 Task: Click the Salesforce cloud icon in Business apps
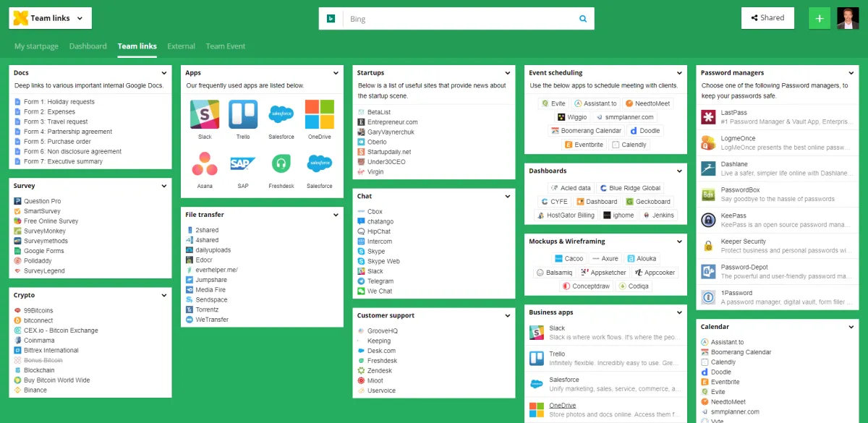click(537, 384)
